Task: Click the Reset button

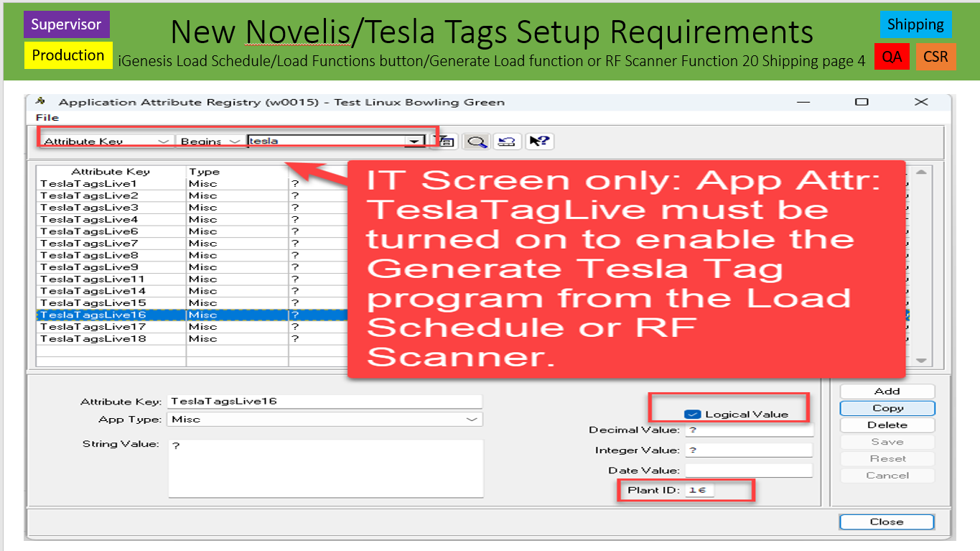Action: click(x=887, y=458)
